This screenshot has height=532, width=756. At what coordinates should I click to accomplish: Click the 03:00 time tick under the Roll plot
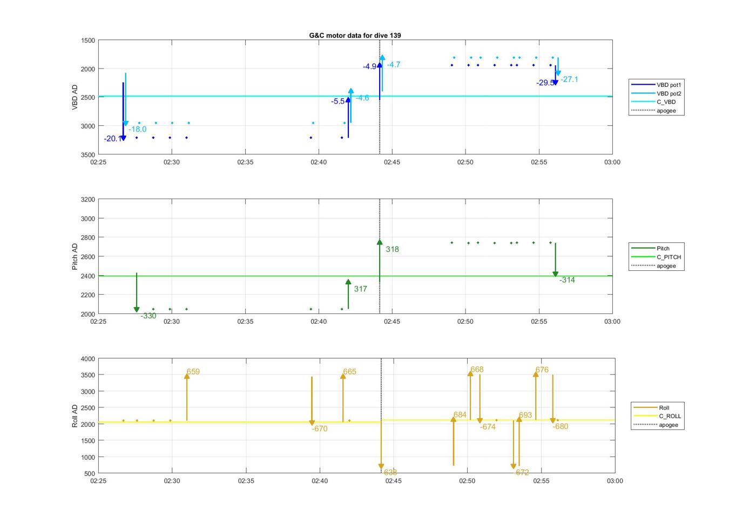tap(615, 481)
